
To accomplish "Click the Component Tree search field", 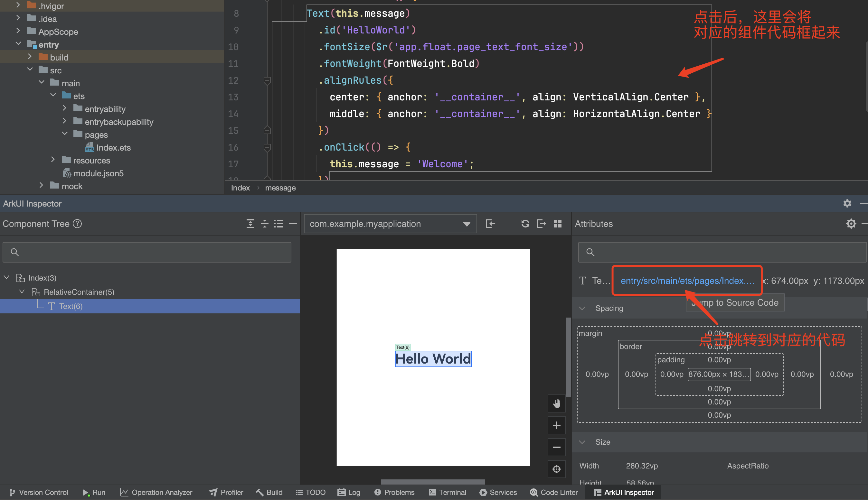I will point(147,252).
